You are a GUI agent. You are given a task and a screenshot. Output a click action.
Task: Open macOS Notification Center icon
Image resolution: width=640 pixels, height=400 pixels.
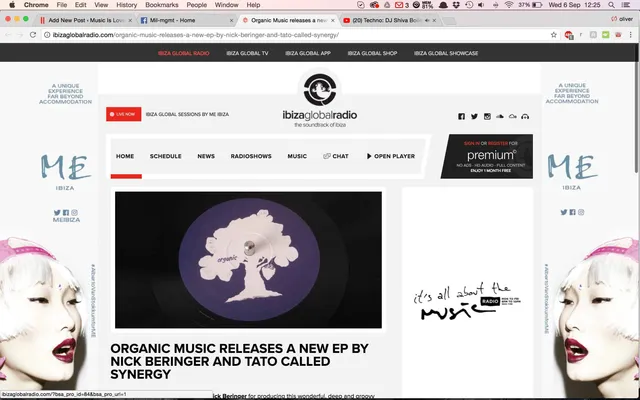coord(626,5)
